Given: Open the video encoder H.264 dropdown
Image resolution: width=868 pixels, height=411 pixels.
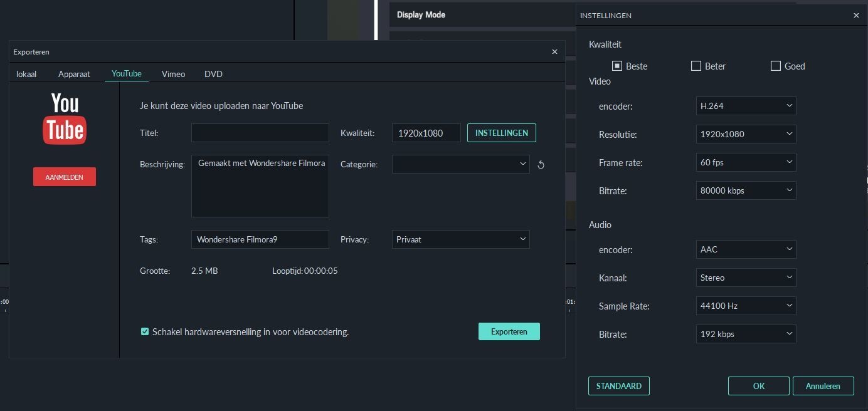Looking at the screenshot, I should (x=746, y=106).
